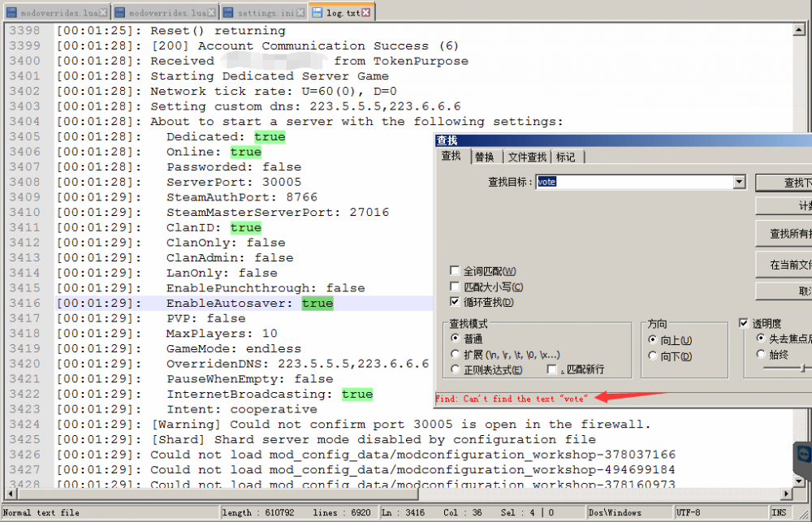The height and width of the screenshot is (522, 812).
Task: Click the search text field containing vote
Action: click(633, 183)
